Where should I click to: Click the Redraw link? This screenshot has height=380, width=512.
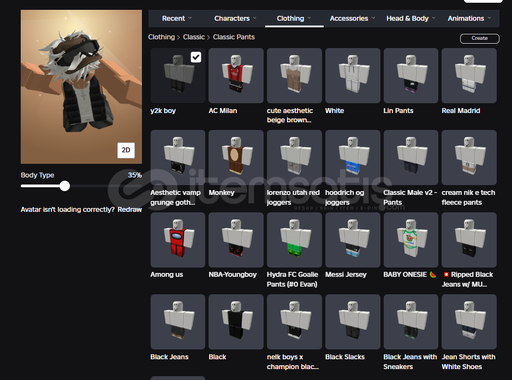pos(130,209)
